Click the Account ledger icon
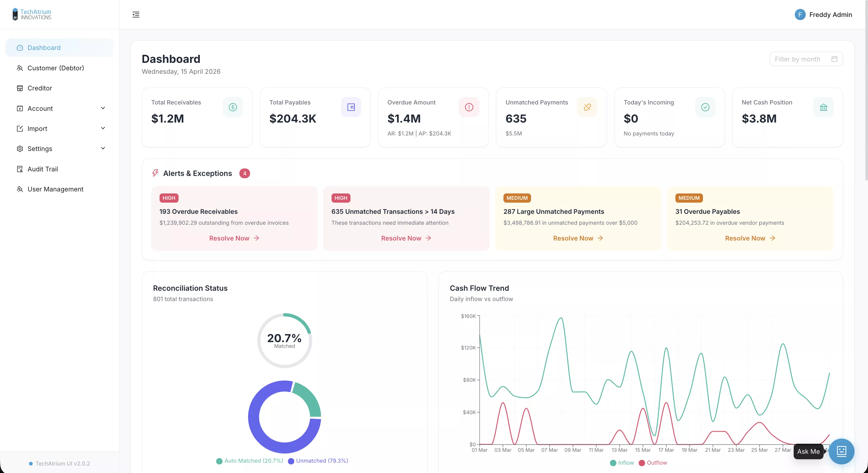The width and height of the screenshot is (868, 473). (x=20, y=108)
